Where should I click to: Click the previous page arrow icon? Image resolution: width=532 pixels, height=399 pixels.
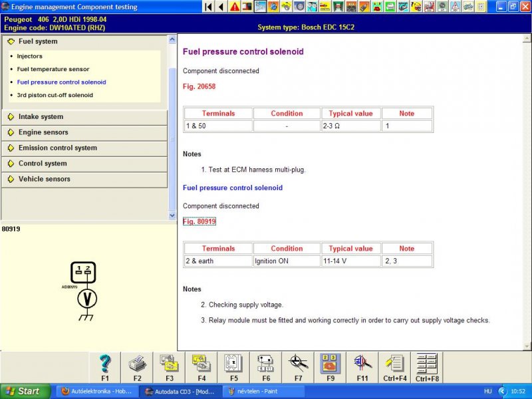coord(221,7)
